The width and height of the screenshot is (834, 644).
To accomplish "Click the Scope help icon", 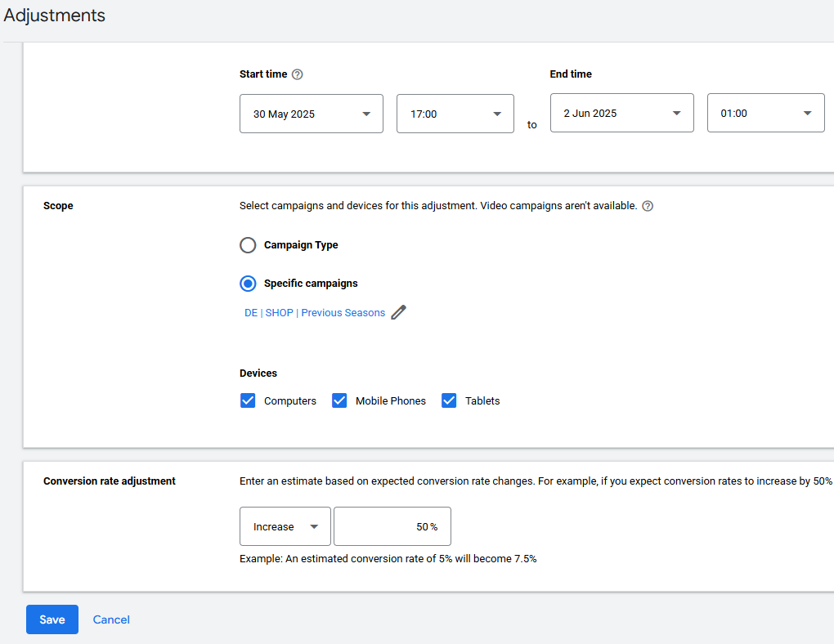I will (x=647, y=205).
